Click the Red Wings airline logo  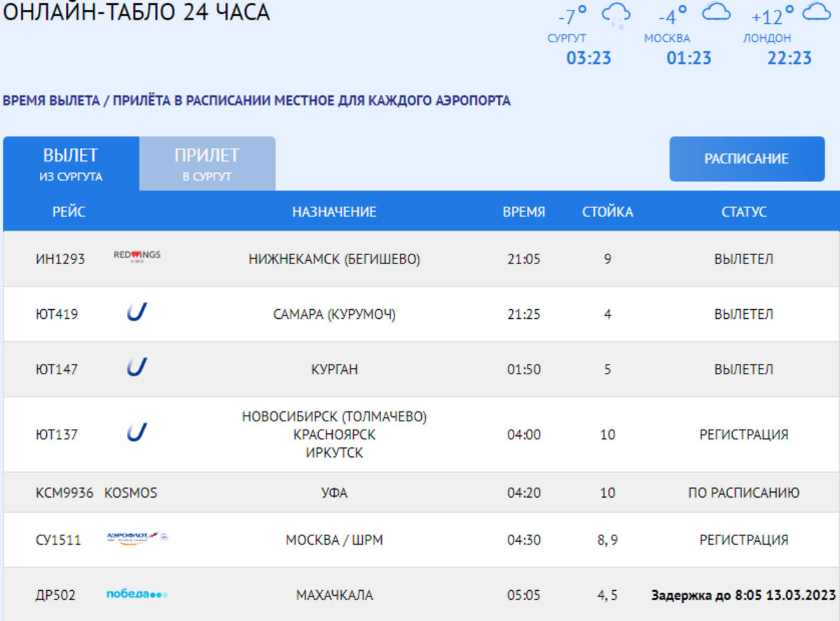coord(137,257)
